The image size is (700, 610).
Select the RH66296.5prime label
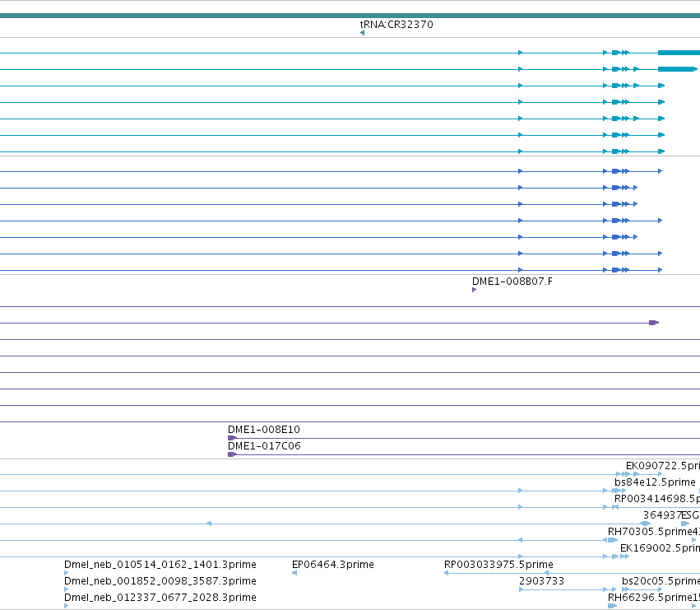pyautogui.click(x=650, y=598)
